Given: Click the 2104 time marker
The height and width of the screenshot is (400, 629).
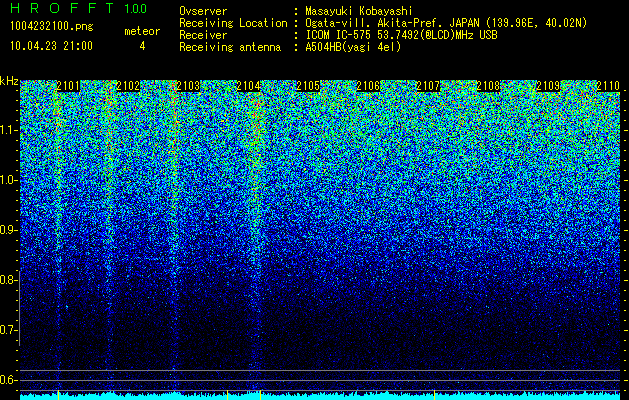Looking at the screenshot, I should 248,86.
